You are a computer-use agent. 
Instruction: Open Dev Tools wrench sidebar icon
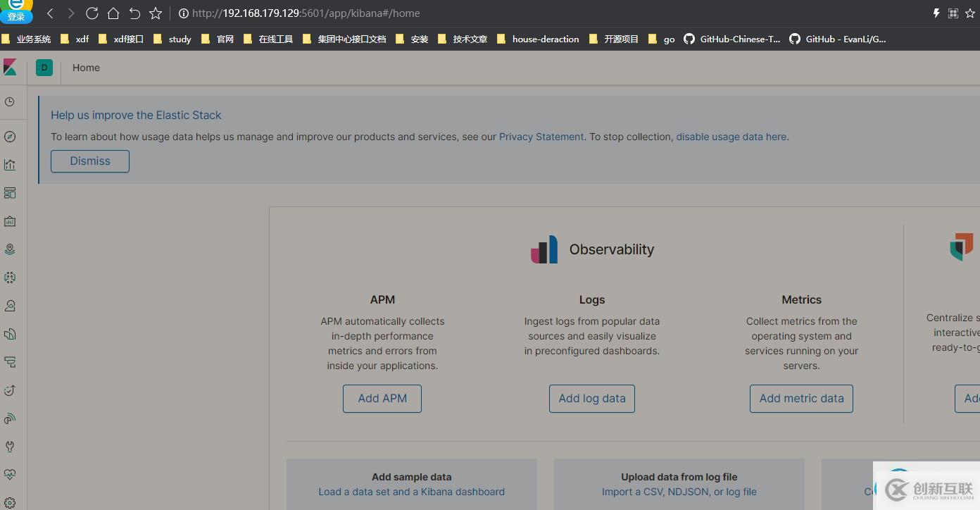(x=10, y=447)
